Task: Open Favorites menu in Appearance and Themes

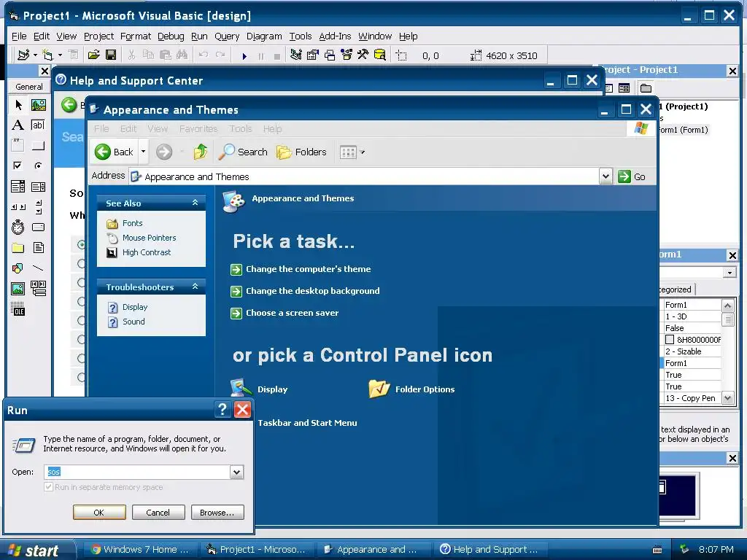Action: (198, 128)
